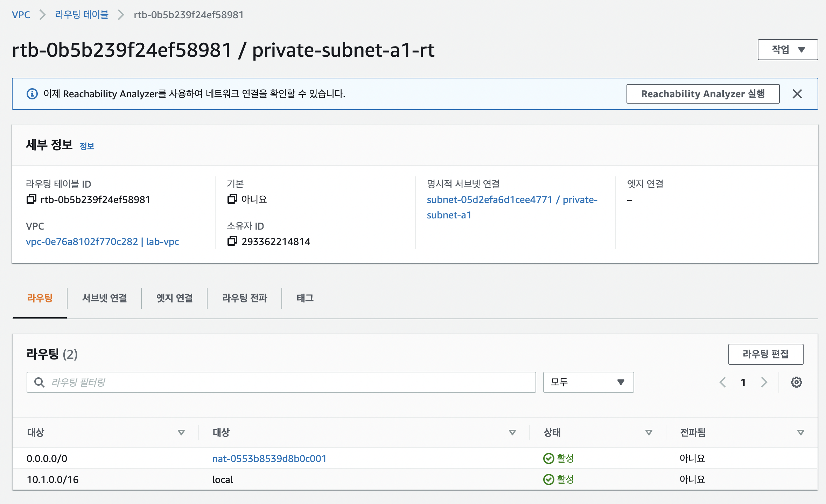The width and height of the screenshot is (826, 504).
Task: Open the nat-0553b8539d8b0c001 gateway link
Action: [x=269, y=458]
